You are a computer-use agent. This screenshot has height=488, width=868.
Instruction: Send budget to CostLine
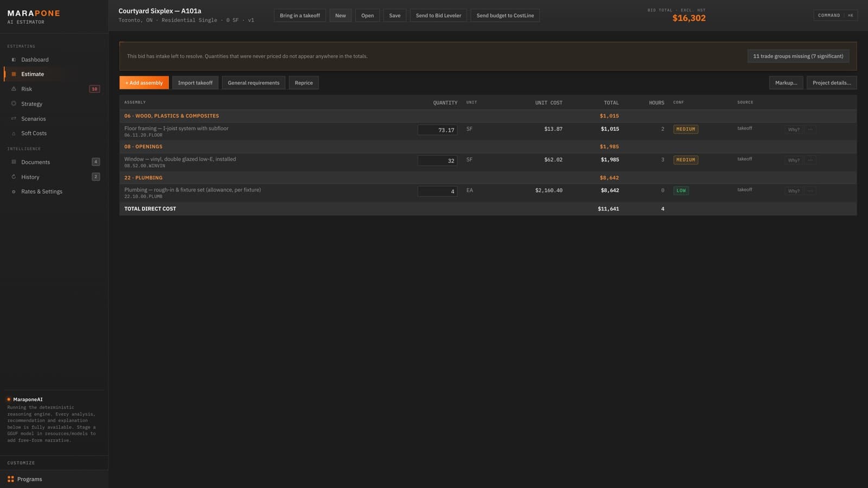pyautogui.click(x=505, y=15)
